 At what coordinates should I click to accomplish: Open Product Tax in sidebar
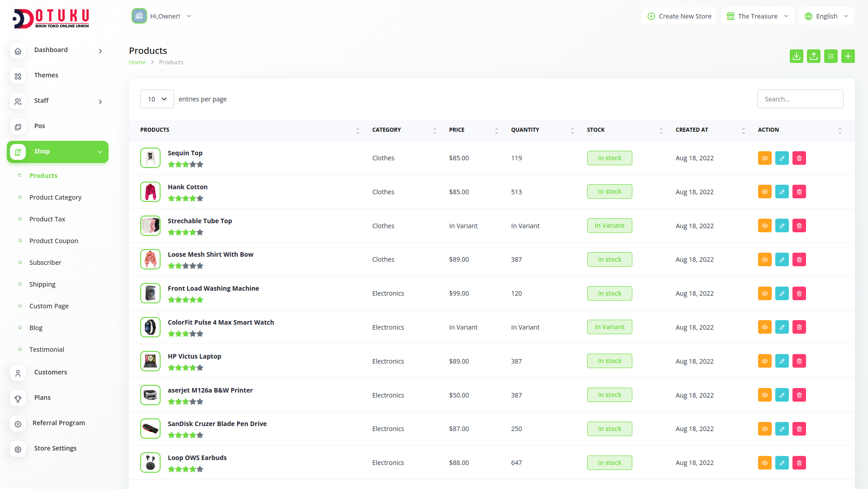pyautogui.click(x=47, y=219)
